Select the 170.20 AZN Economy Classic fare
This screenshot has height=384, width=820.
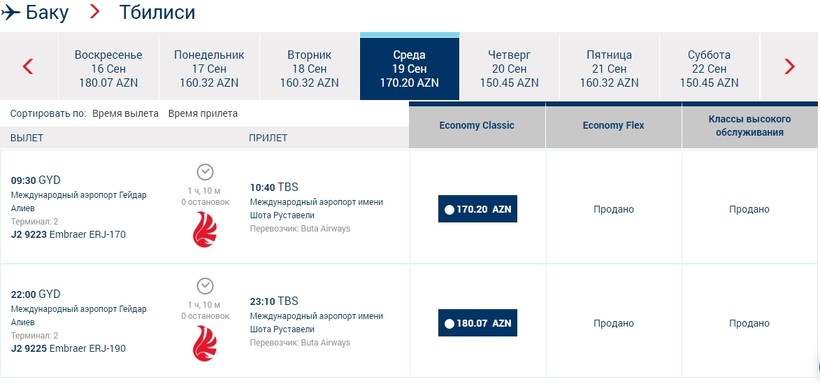[477, 209]
